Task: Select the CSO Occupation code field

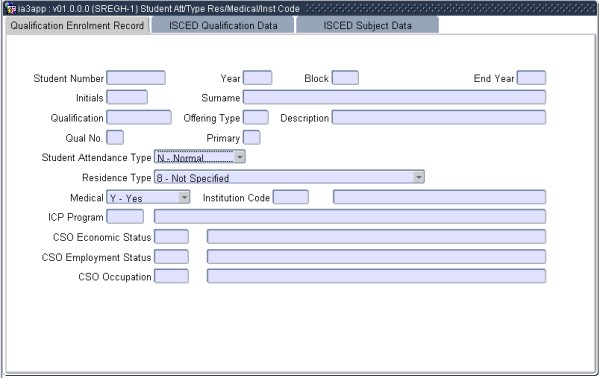Action: (171, 276)
